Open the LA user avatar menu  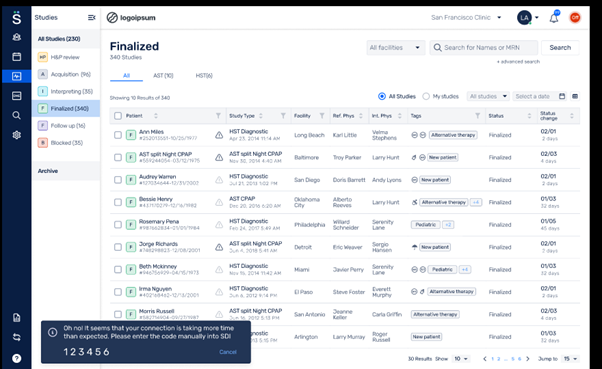[x=528, y=18]
